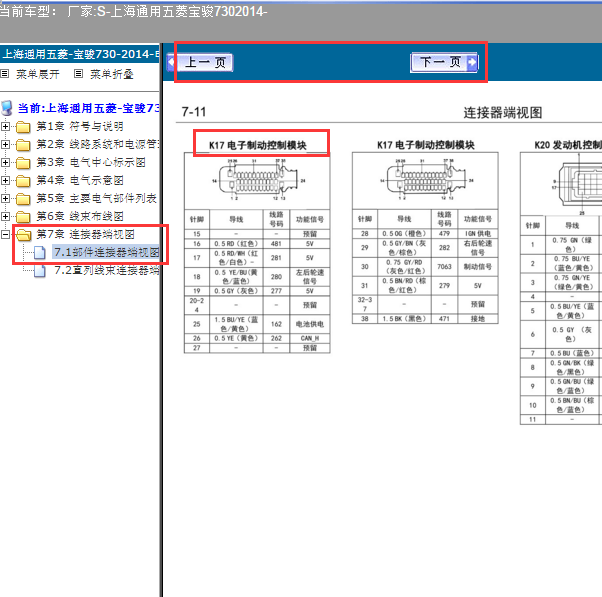Expand 第3章 电气中心标示图 node
Viewport: 602px width, 597px height.
5,162
